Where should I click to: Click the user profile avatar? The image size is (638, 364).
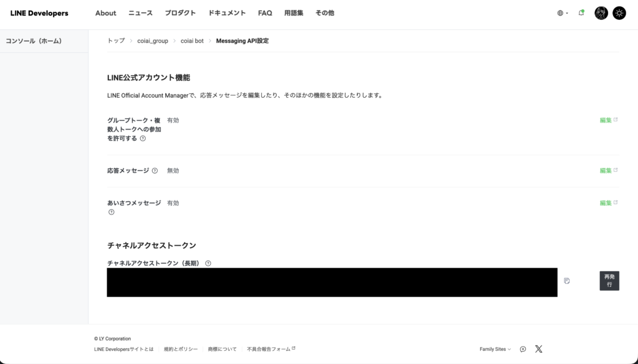(601, 13)
